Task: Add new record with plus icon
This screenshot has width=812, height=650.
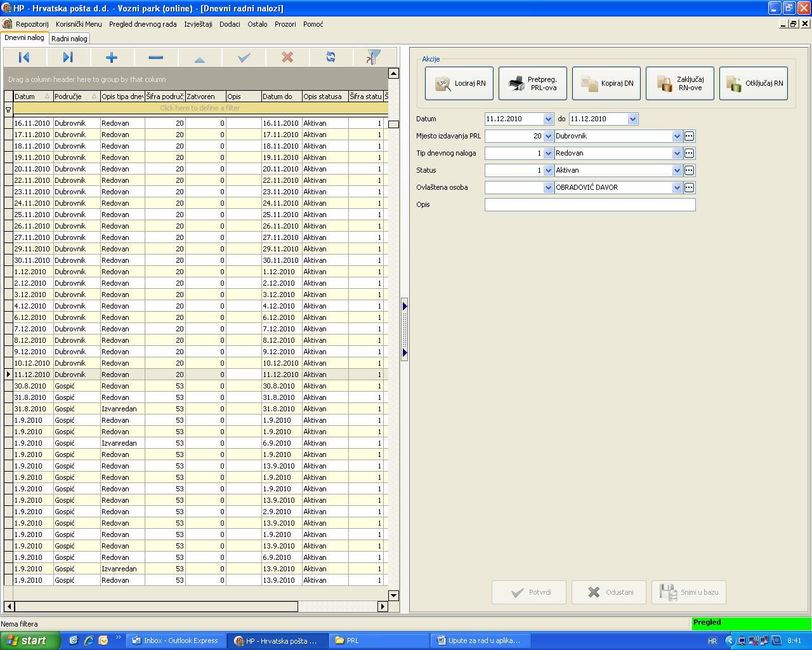Action: [112, 57]
